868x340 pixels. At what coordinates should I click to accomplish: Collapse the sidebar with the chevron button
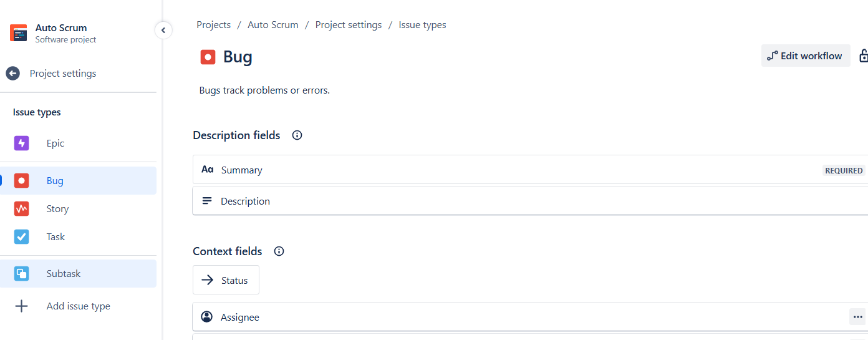point(163,30)
